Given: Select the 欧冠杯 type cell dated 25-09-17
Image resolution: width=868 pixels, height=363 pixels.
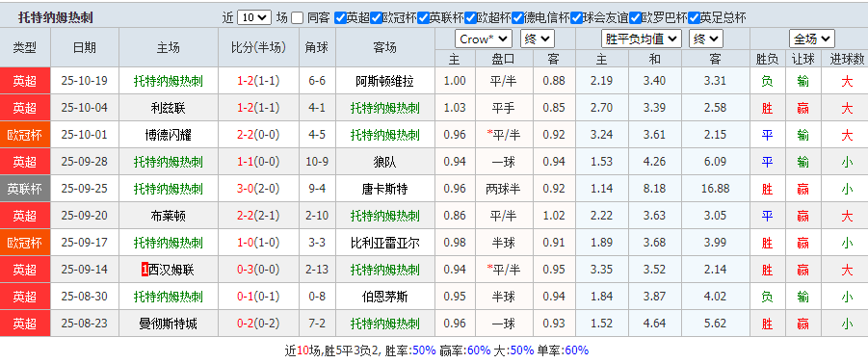Looking at the screenshot, I should point(25,243).
